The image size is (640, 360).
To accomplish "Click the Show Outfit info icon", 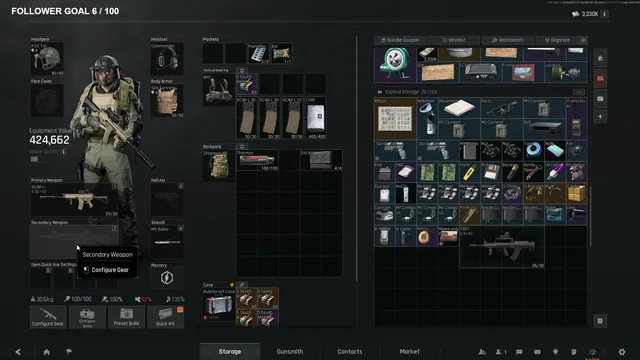I will (x=64, y=151).
